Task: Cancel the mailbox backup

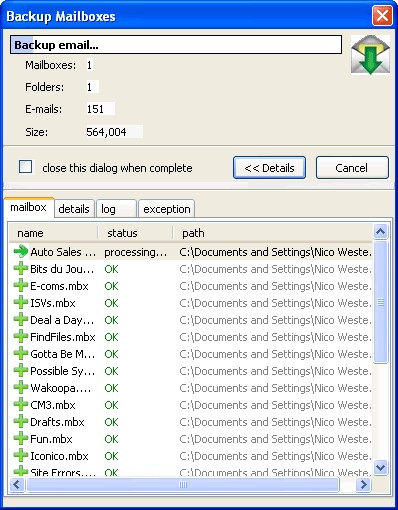Action: tap(352, 168)
